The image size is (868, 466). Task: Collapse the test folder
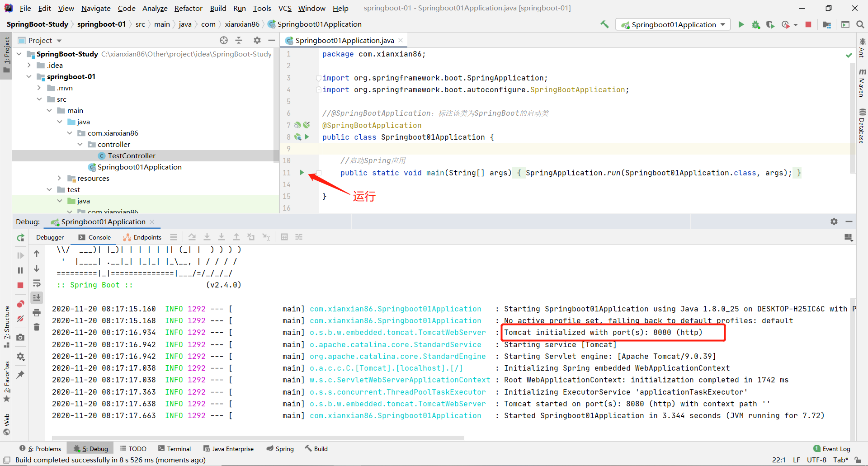pyautogui.click(x=49, y=189)
